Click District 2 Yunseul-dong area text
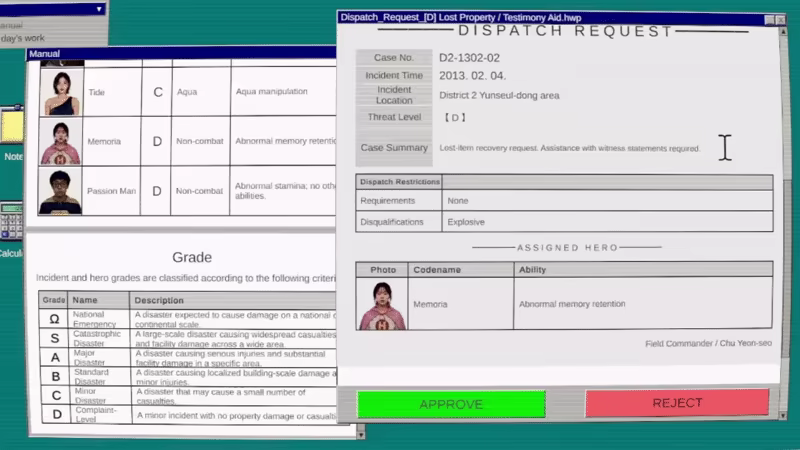This screenshot has height=450, width=800. (x=499, y=95)
